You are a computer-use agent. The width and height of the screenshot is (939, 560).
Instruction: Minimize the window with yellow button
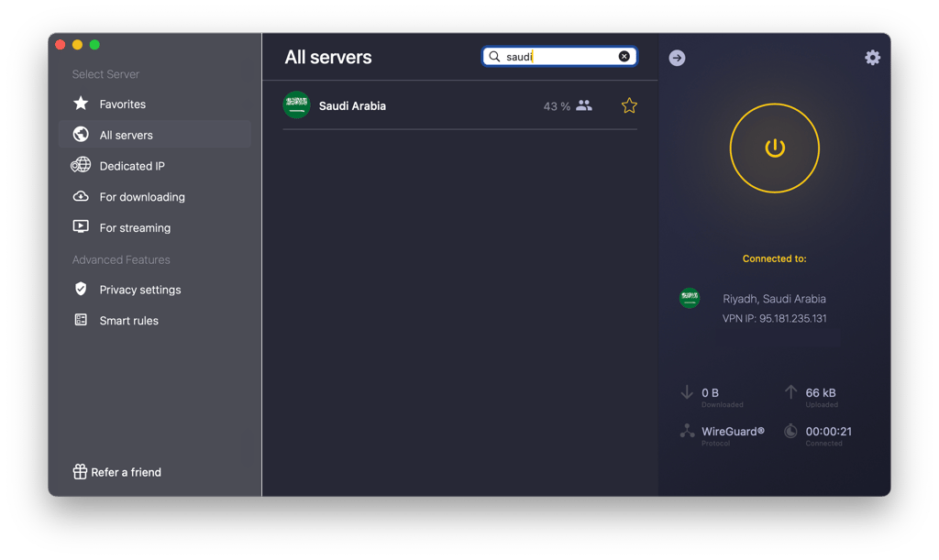click(77, 44)
